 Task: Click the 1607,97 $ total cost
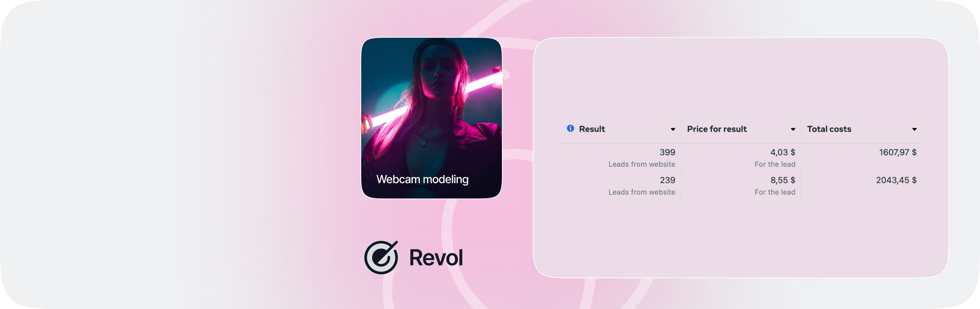click(897, 152)
